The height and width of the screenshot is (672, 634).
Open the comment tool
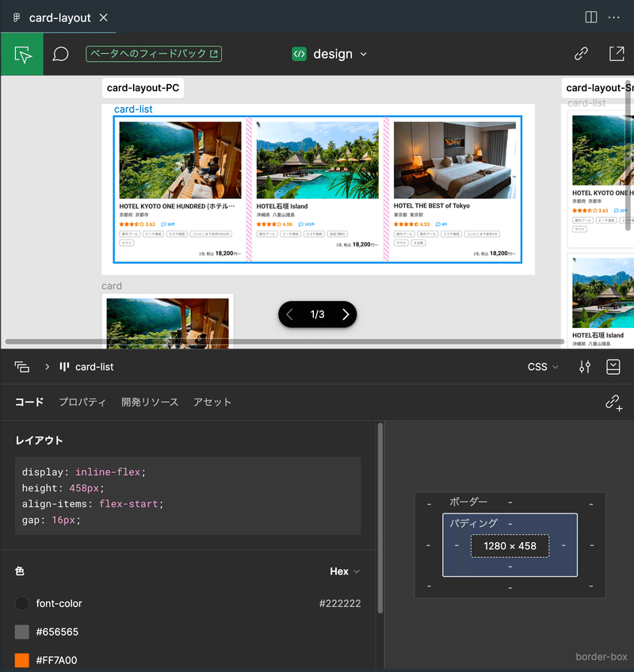pyautogui.click(x=61, y=53)
